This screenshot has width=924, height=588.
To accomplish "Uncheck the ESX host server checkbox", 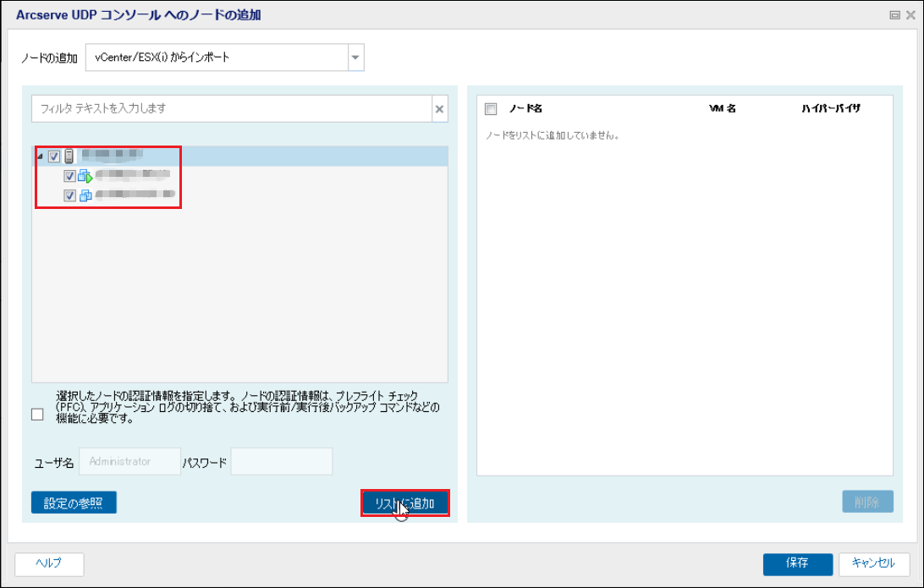I will tap(54, 157).
